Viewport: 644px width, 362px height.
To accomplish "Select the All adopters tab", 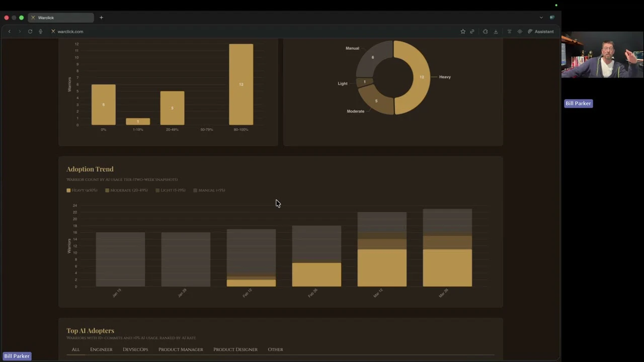I will (75, 349).
